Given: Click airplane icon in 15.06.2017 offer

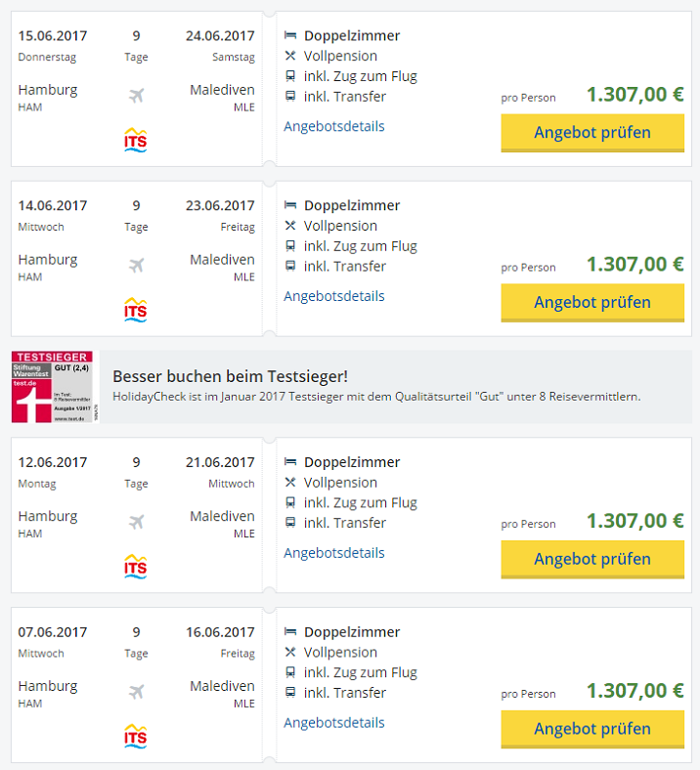Looking at the screenshot, I should pyautogui.click(x=136, y=96).
